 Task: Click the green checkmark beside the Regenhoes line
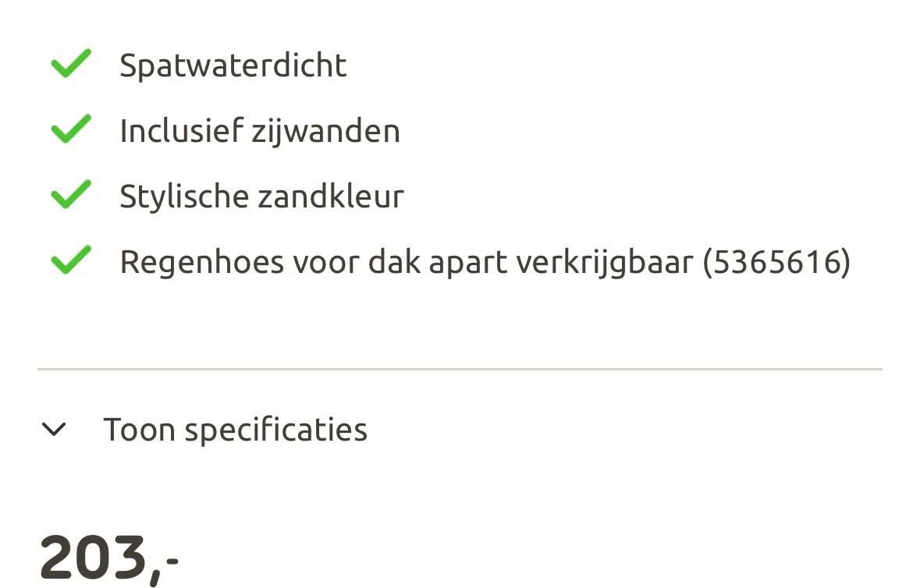[x=71, y=260]
